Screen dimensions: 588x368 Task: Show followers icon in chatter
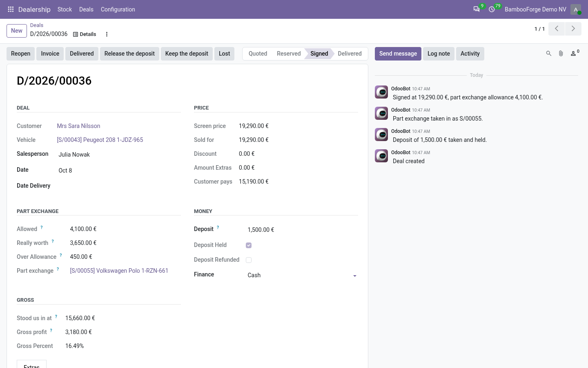(575, 53)
